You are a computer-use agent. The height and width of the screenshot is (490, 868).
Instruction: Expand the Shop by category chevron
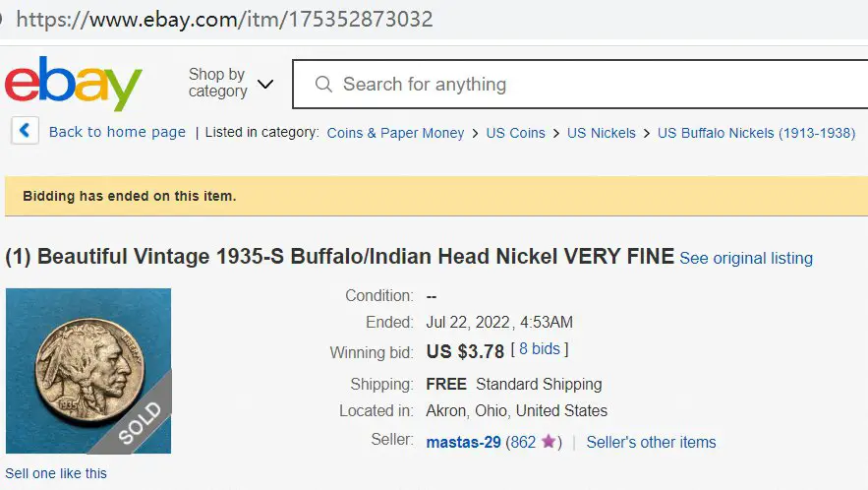coord(265,85)
